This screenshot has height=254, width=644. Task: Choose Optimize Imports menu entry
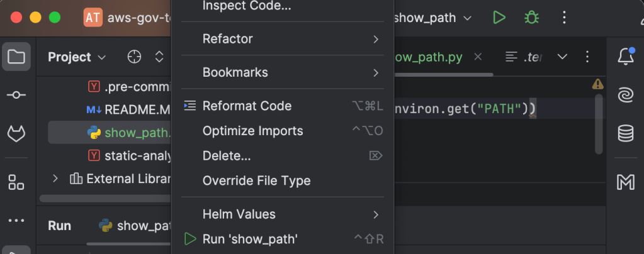click(252, 131)
